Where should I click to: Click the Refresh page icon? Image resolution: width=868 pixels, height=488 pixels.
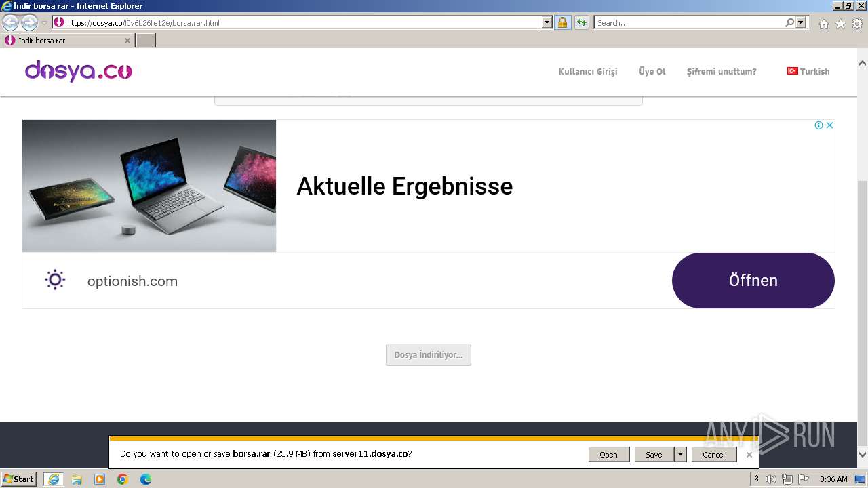(x=581, y=22)
